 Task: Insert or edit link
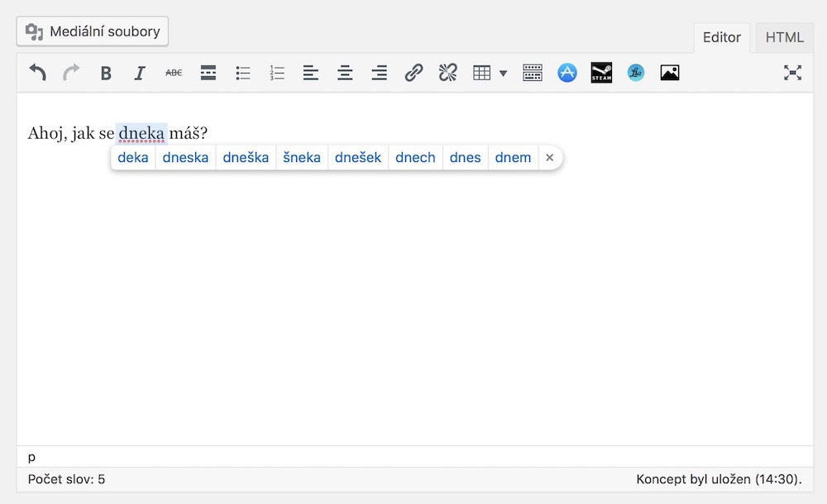pyautogui.click(x=413, y=74)
